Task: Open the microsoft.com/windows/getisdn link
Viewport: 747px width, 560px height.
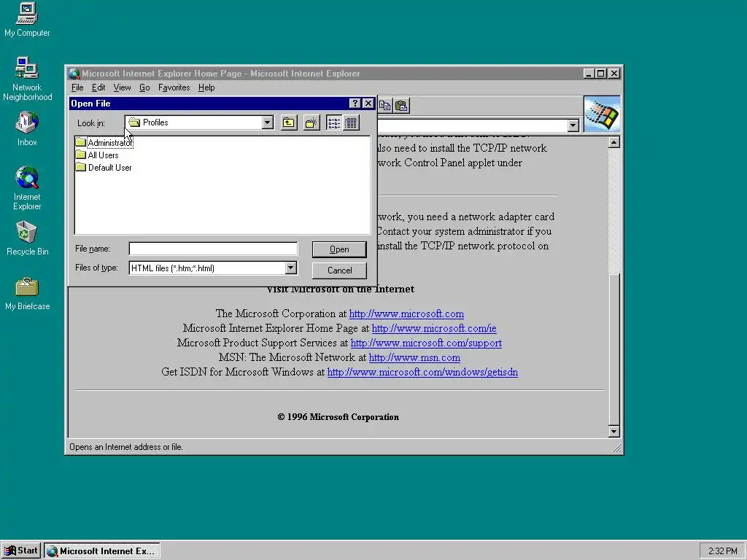Action: coord(422,373)
